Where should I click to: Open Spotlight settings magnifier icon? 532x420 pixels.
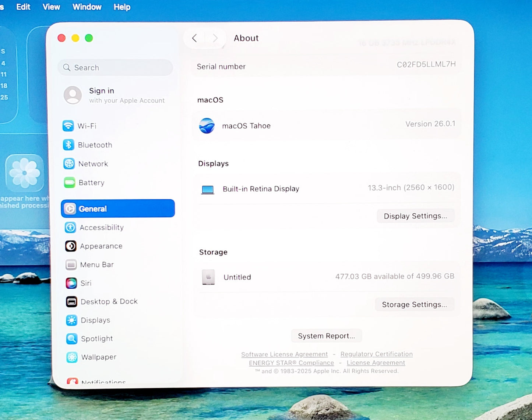pos(72,339)
